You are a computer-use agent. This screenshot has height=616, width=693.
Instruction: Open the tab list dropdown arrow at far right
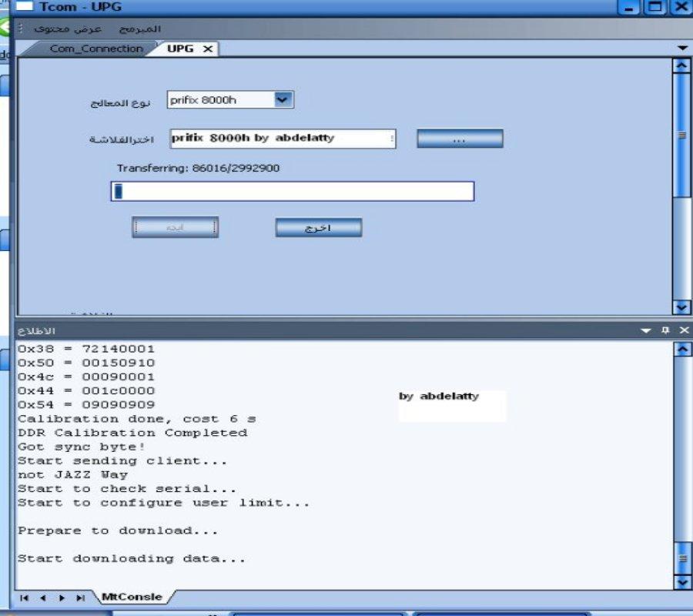click(682, 49)
